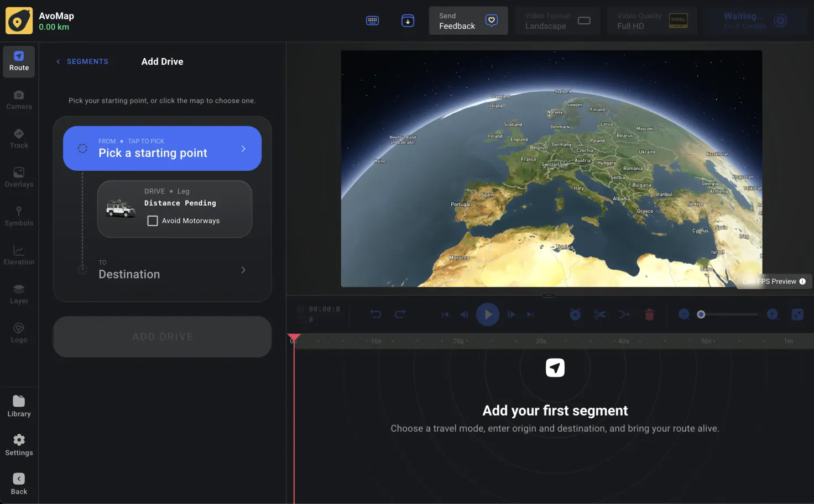Screen dimensions: 814x504
Task: Open keyboard shortcuts icon in header
Action: tap(373, 21)
